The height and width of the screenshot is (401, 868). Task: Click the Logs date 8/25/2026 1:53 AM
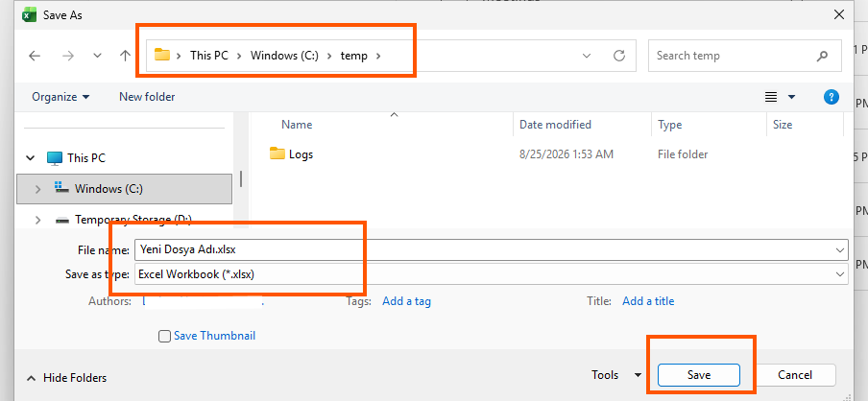[567, 154]
